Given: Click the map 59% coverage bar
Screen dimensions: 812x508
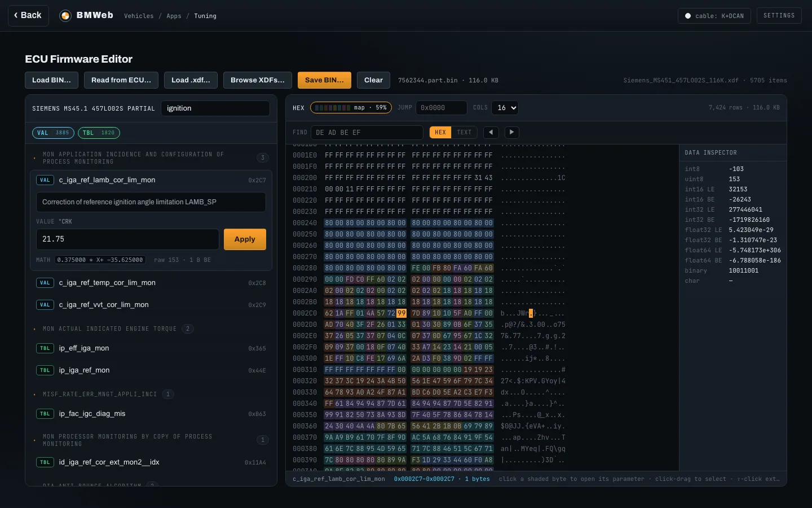Looking at the screenshot, I should [351, 107].
